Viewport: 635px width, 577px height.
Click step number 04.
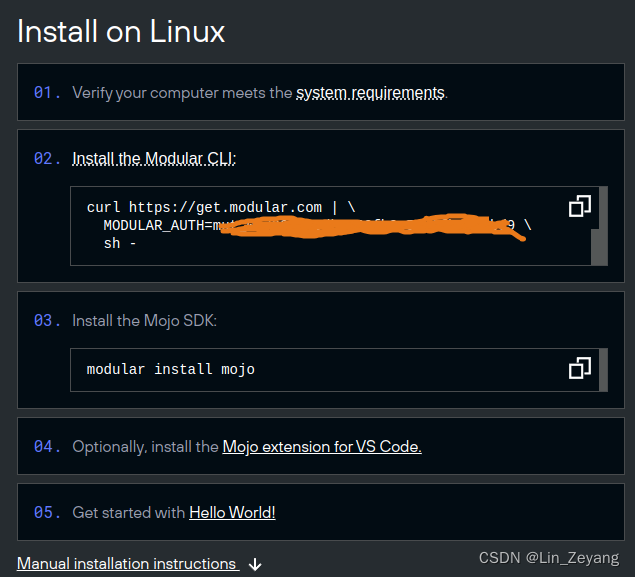pyautogui.click(x=47, y=447)
